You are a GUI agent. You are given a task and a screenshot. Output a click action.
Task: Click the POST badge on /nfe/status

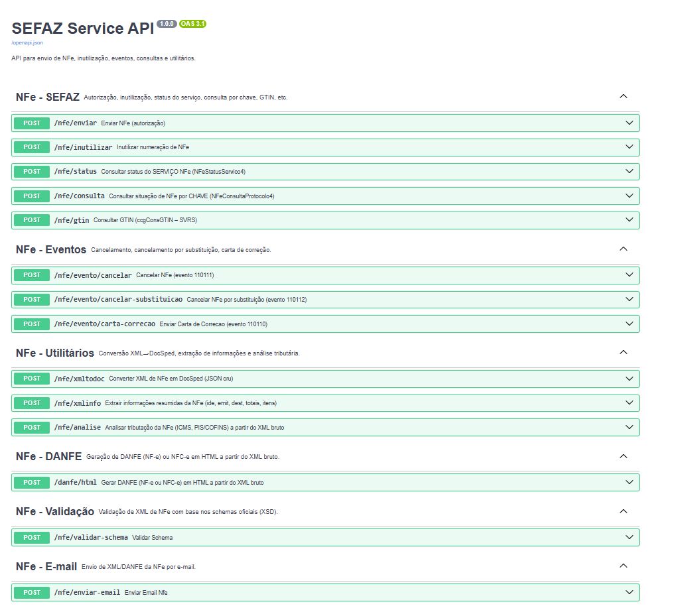click(x=31, y=171)
